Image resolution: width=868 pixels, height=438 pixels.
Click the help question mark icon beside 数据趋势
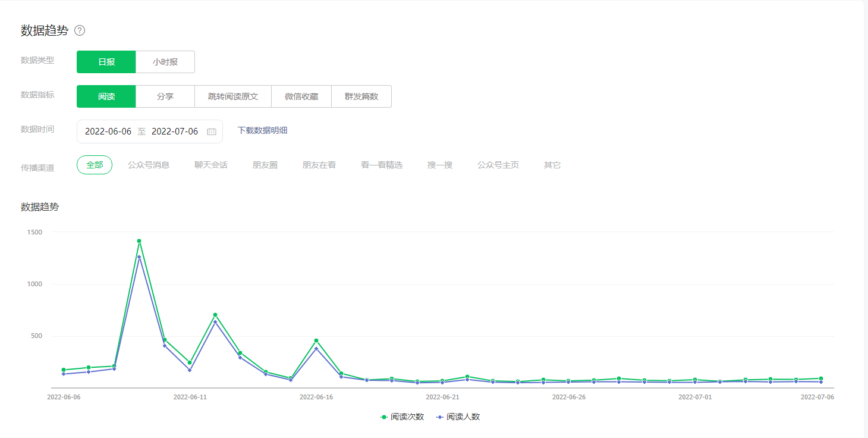(80, 31)
